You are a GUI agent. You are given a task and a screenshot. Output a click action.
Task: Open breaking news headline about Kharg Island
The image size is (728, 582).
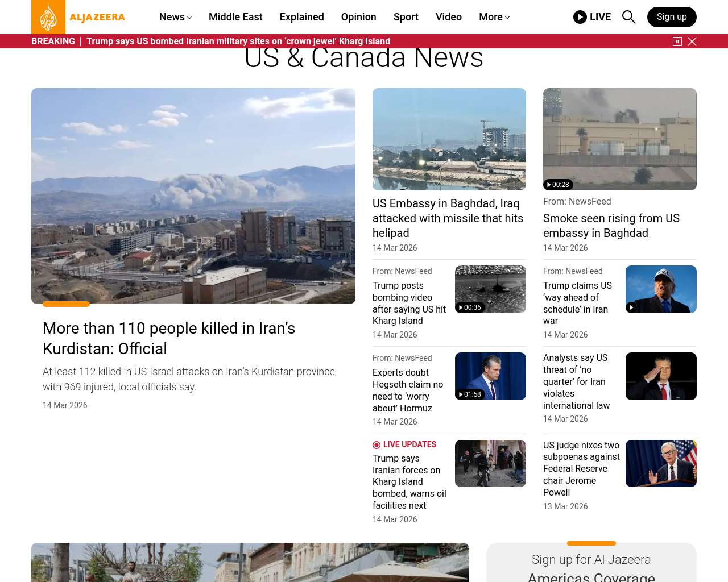pos(238,41)
